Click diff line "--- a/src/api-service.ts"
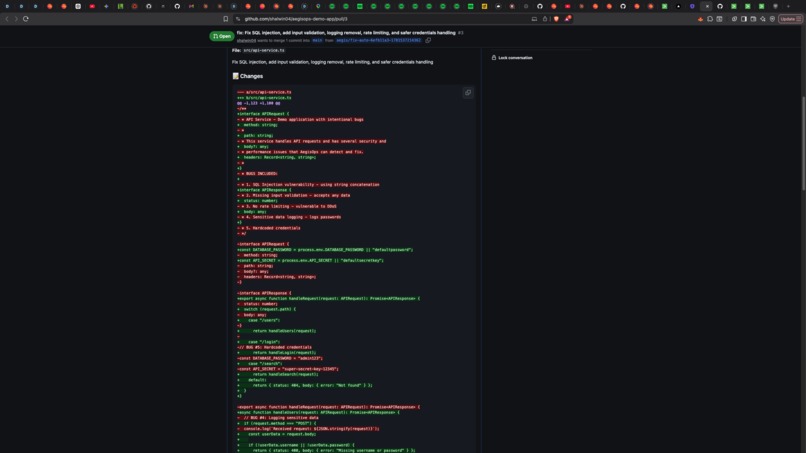Viewport: 806px width, 453px height. [x=264, y=92]
